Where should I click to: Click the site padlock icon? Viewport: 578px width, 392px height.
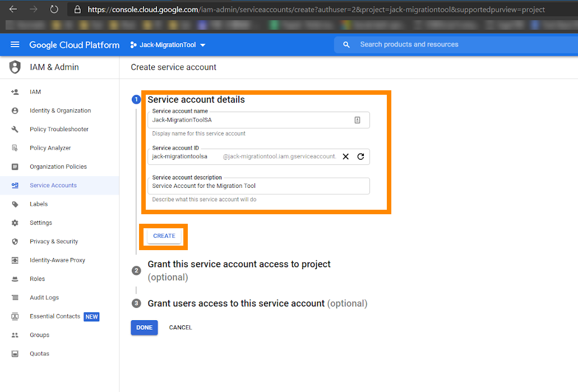[77, 10]
